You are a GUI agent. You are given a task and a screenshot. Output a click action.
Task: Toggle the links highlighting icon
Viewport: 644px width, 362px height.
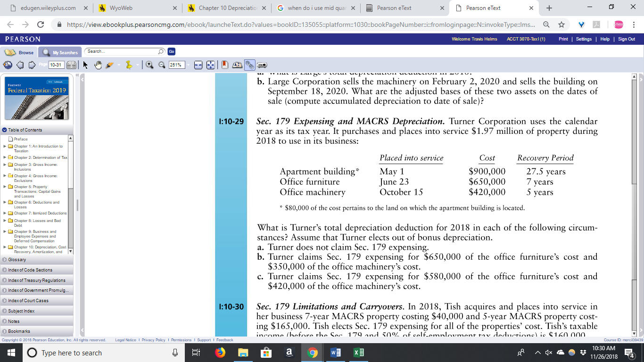click(x=249, y=65)
